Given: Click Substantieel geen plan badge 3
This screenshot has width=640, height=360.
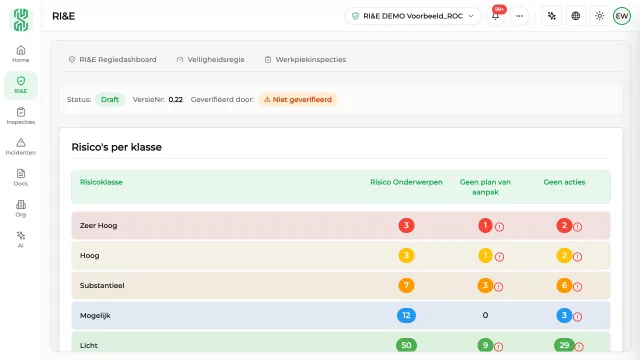Looking at the screenshot, I should tap(485, 285).
